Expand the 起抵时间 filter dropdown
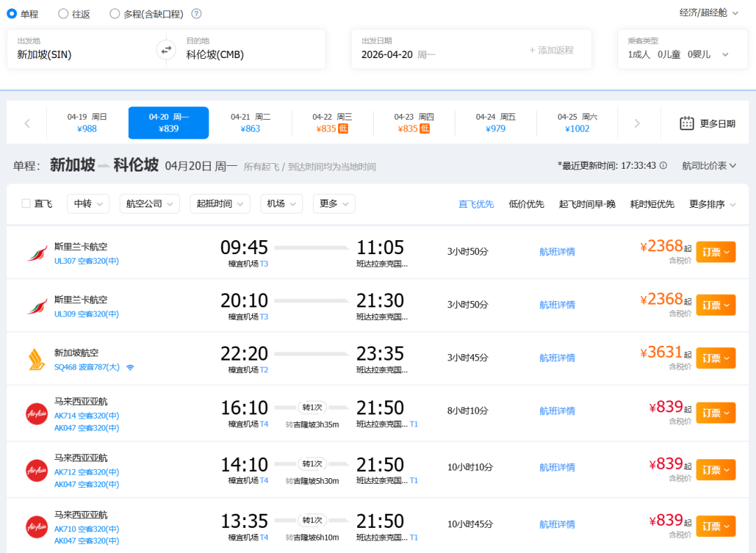The width and height of the screenshot is (756, 553). [219, 204]
